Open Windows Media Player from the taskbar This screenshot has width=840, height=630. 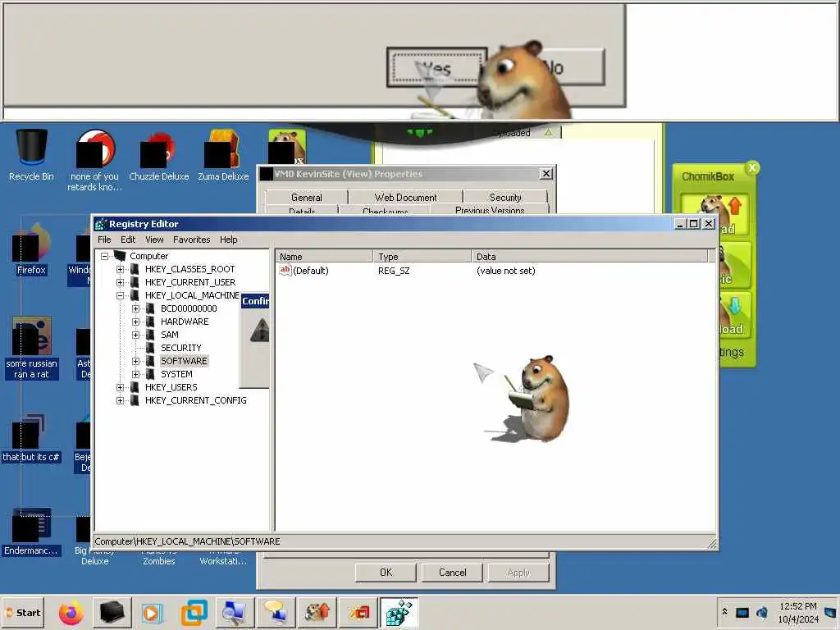pyautogui.click(x=152, y=613)
